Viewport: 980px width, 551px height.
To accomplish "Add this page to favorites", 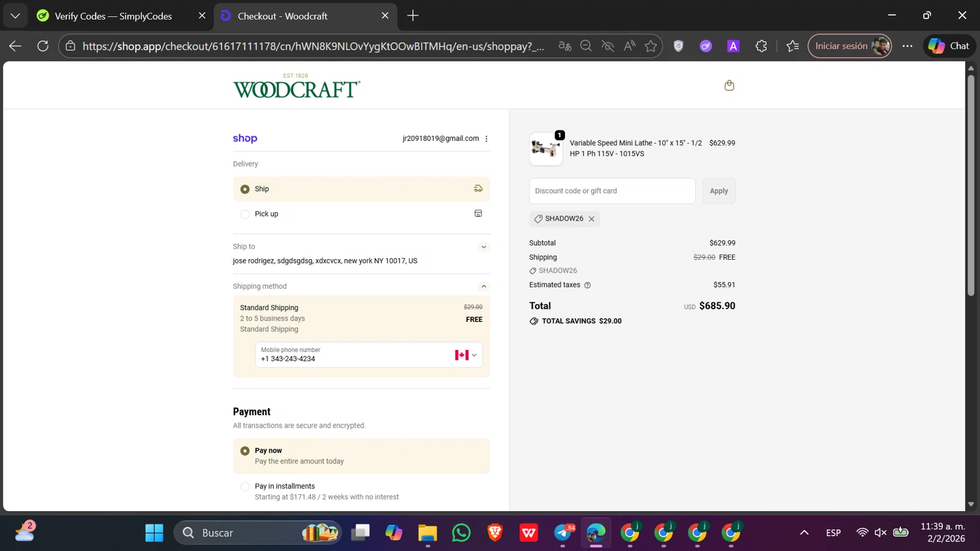I will click(x=651, y=46).
